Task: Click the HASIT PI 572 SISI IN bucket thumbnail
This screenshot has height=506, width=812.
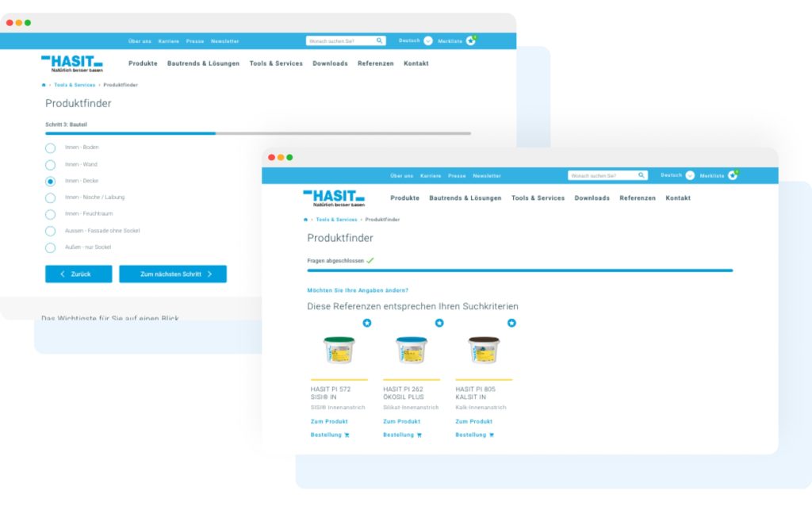Action: click(339, 350)
